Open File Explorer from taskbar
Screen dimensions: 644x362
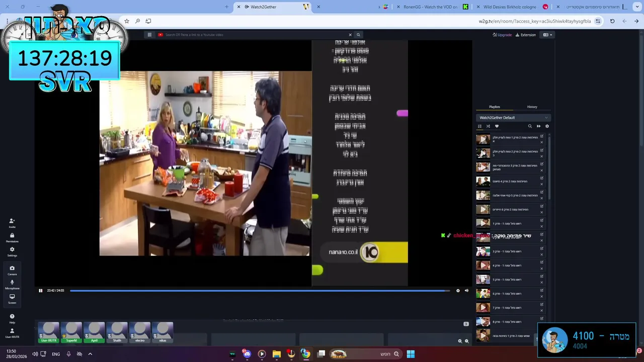click(x=276, y=354)
